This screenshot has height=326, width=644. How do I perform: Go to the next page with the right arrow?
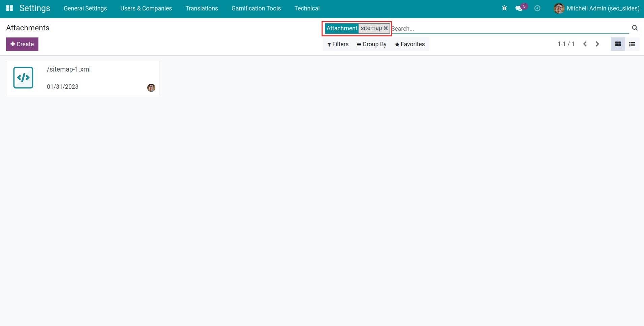[597, 44]
